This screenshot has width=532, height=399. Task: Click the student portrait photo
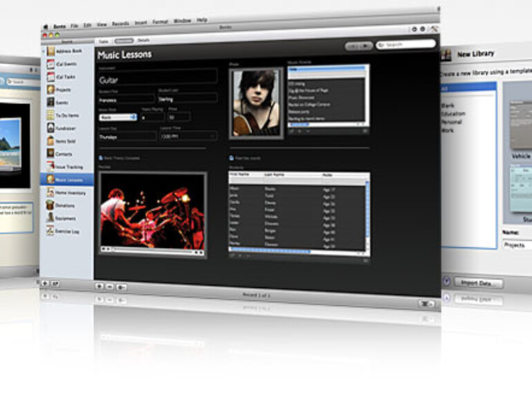[256, 103]
